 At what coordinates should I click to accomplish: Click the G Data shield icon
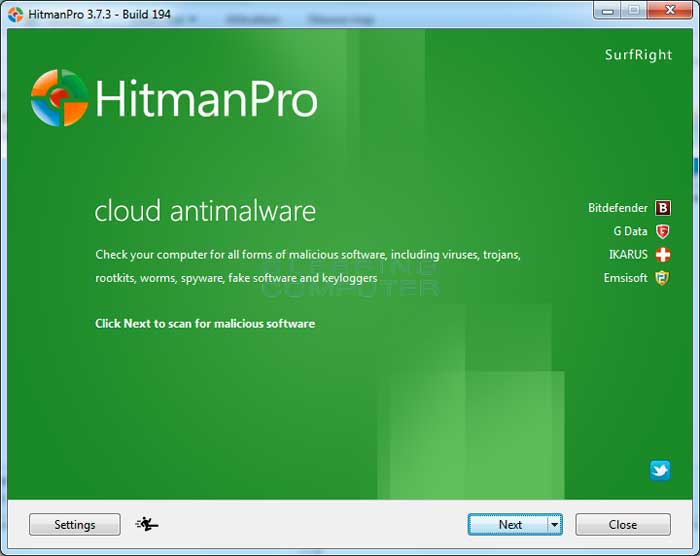[x=663, y=231]
